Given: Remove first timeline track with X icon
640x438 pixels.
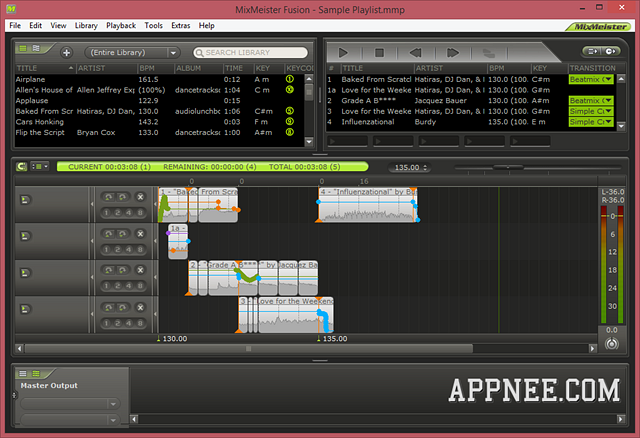Looking at the screenshot, I should click(x=140, y=197).
